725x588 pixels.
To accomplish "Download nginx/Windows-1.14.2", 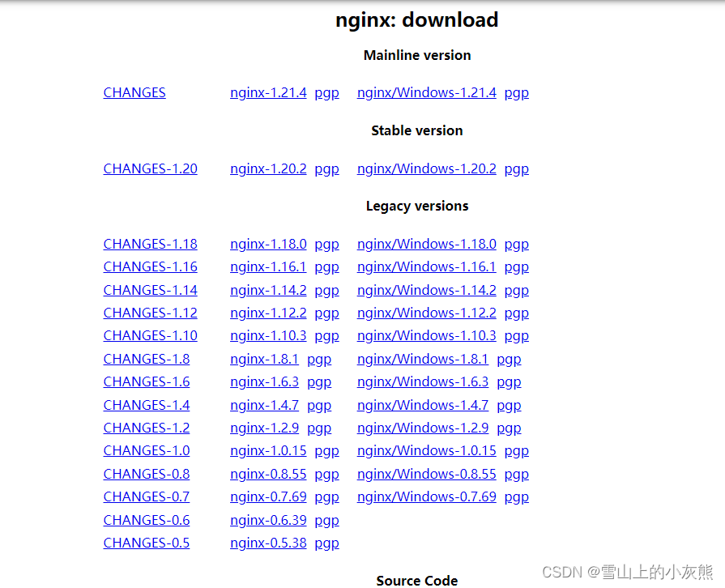I will [426, 290].
